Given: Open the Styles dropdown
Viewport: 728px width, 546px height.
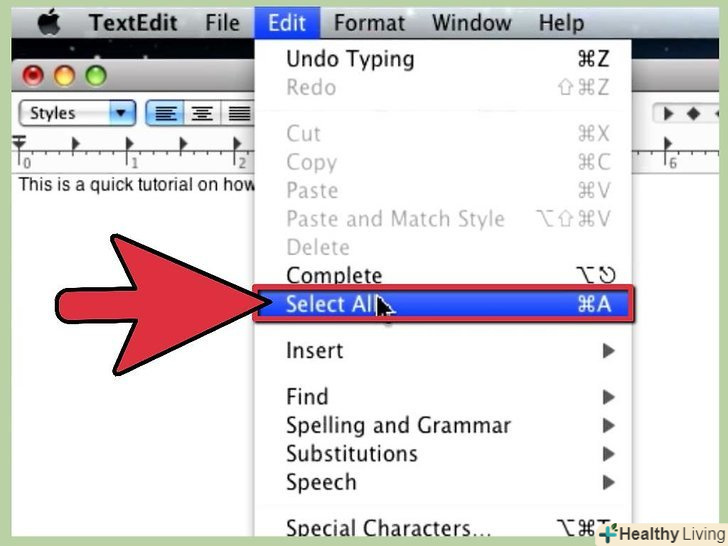Looking at the screenshot, I should 77,113.
